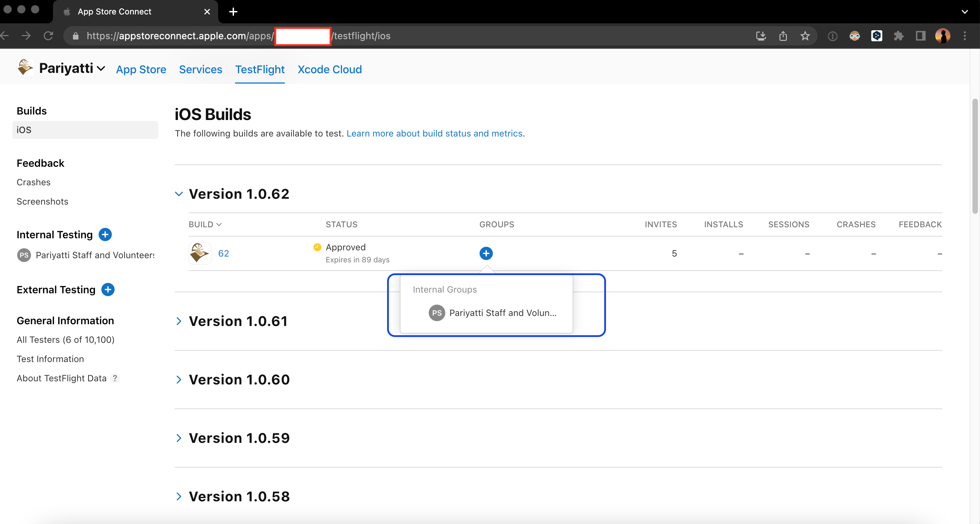
Task: Click the Expires in 89 days text
Action: (357, 260)
